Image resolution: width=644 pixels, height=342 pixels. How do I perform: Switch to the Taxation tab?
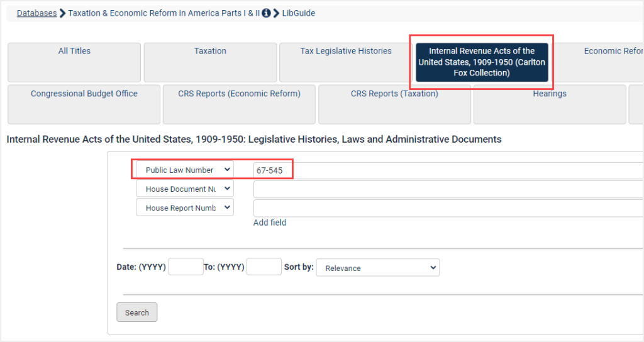(210, 62)
